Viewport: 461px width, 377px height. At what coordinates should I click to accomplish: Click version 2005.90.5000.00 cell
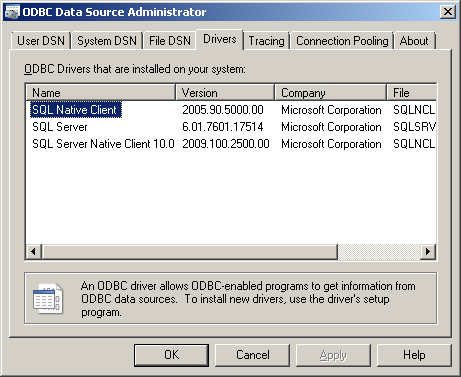[223, 110]
